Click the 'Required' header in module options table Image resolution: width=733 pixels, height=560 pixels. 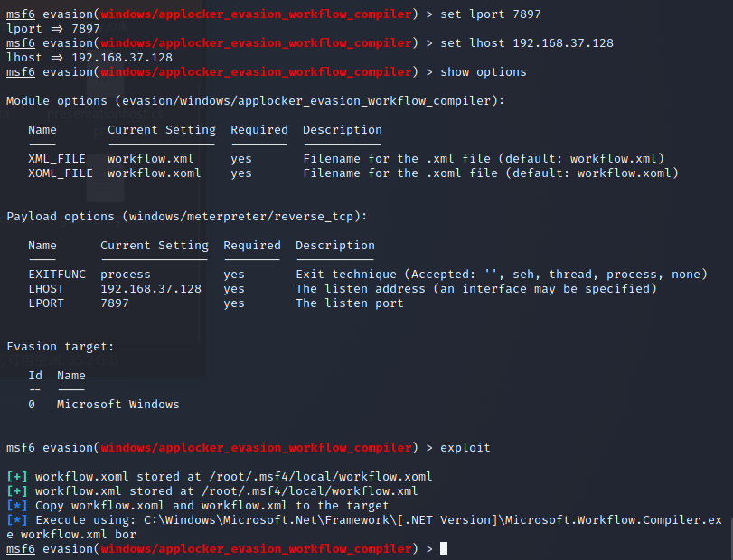click(259, 130)
